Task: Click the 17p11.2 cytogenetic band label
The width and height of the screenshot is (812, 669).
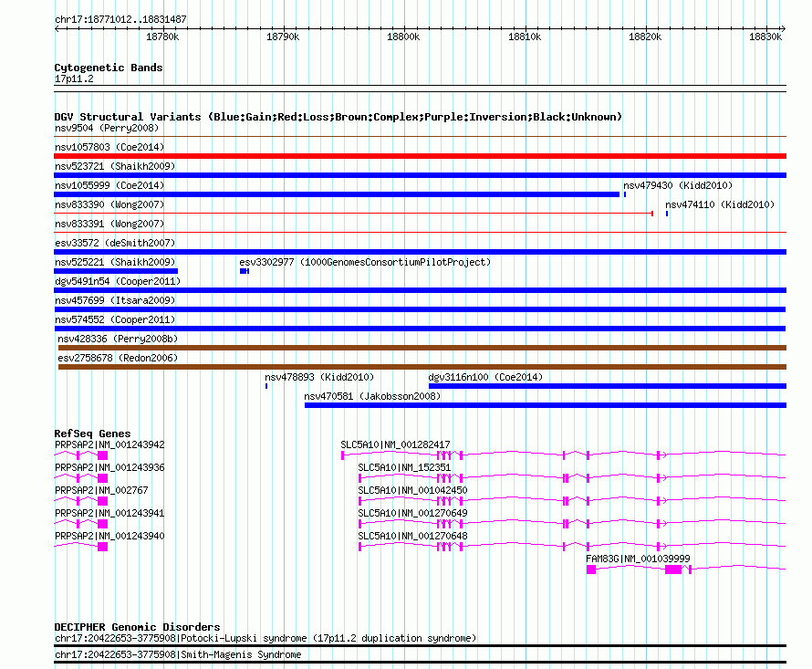Action: 74,78
